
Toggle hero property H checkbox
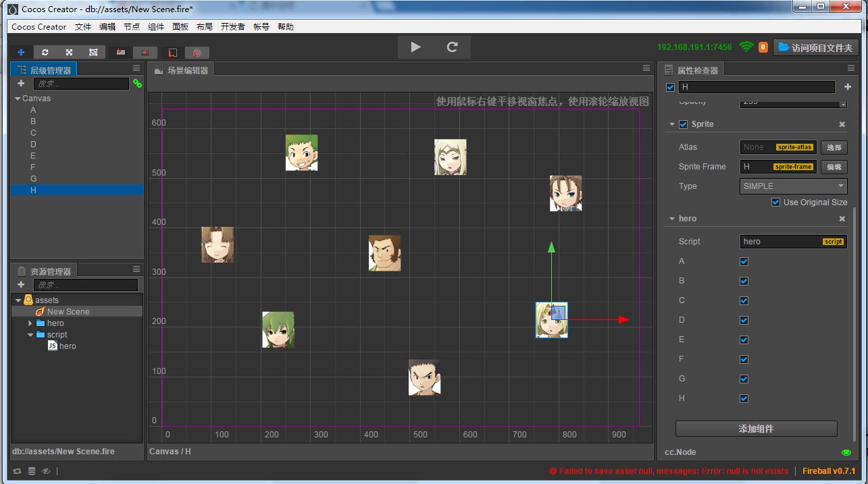tap(744, 398)
